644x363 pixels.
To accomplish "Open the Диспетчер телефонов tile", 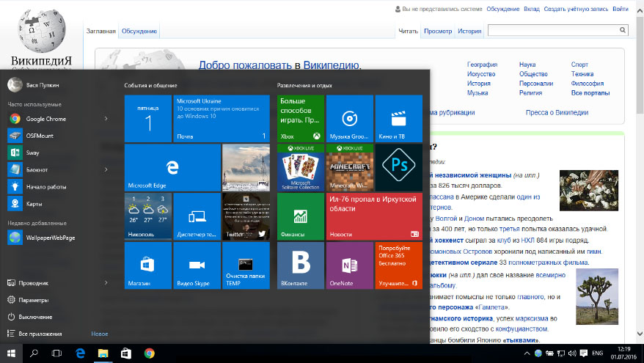I will coord(197,216).
